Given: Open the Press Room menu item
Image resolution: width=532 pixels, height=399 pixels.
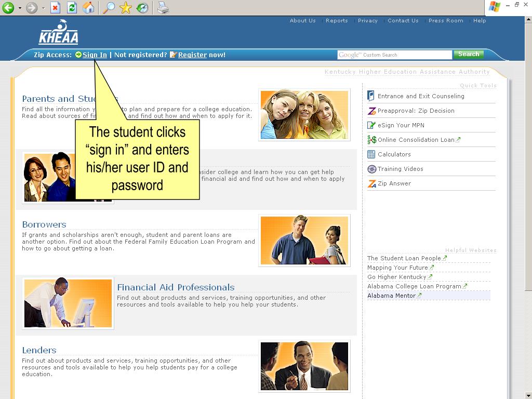Looking at the screenshot, I should [x=446, y=21].
